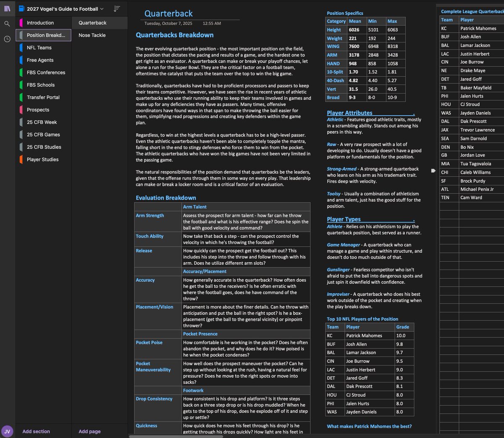Open the FBS Schools section
Screen dimensions: 504x438
(x=43, y=85)
